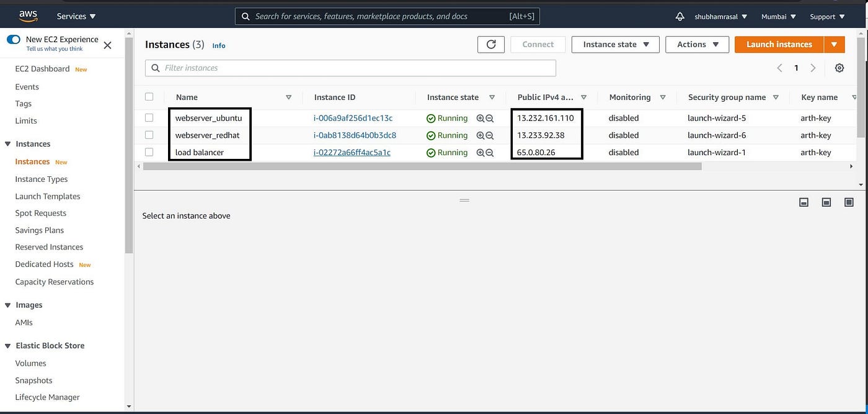Open instance i-02272a66ff4ac5a1c link
This screenshot has width=868, height=414.
(x=352, y=153)
